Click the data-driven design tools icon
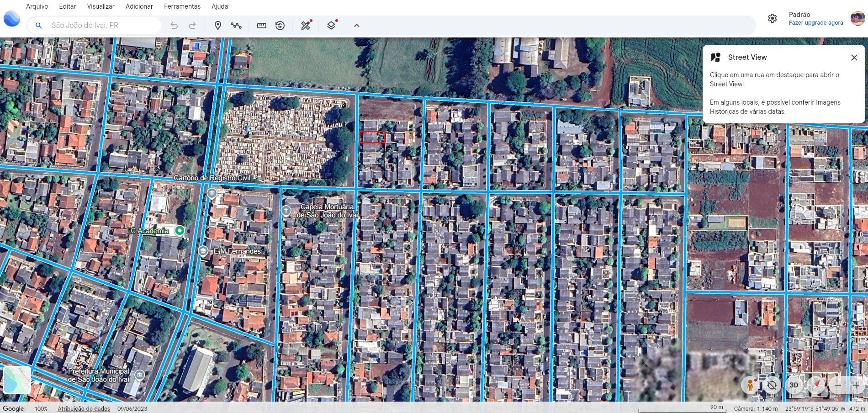 click(306, 26)
